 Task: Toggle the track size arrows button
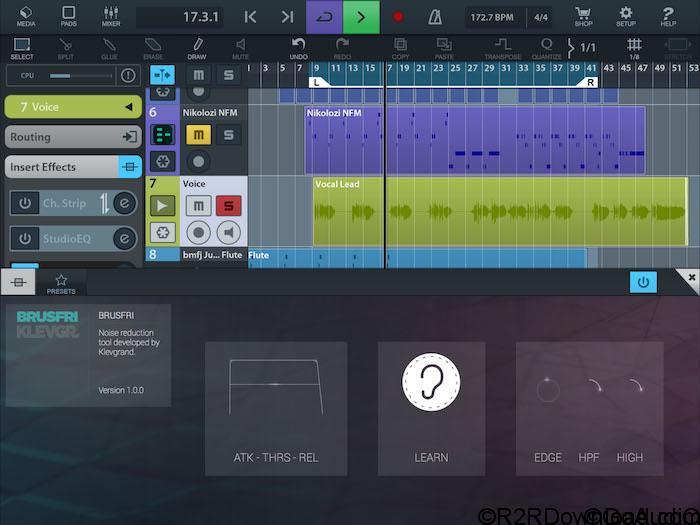point(162,75)
